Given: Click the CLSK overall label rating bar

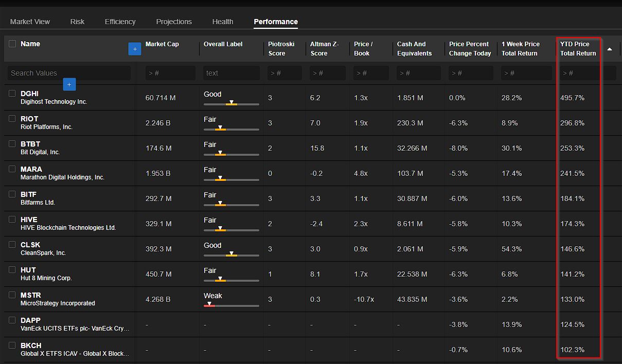Looking at the screenshot, I should [x=231, y=255].
